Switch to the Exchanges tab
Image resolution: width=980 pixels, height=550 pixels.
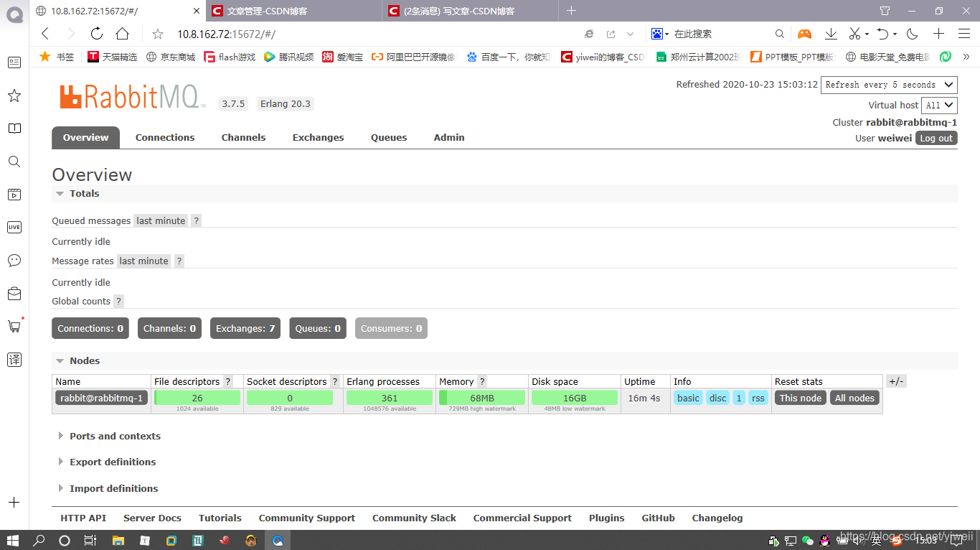pyautogui.click(x=318, y=138)
